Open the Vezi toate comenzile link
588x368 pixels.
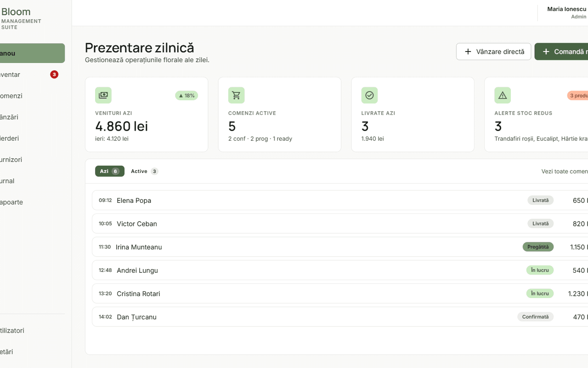tap(565, 171)
